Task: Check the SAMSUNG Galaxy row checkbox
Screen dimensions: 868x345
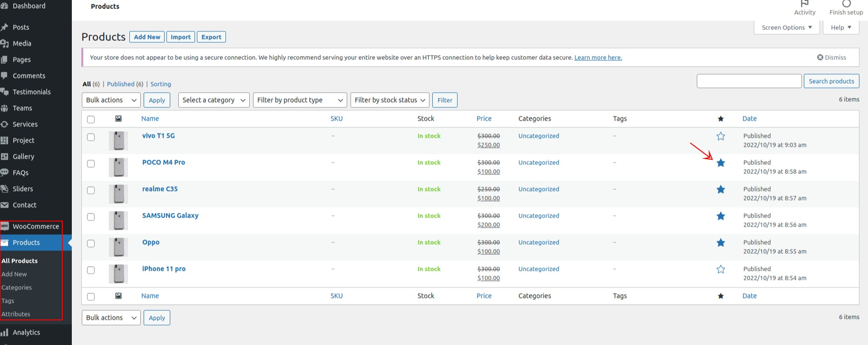Action: [91, 217]
